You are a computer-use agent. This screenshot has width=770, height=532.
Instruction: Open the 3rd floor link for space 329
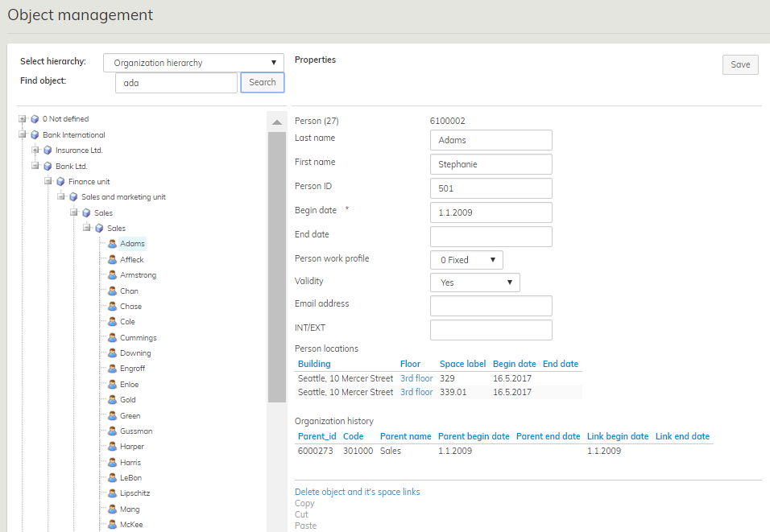tap(416, 378)
